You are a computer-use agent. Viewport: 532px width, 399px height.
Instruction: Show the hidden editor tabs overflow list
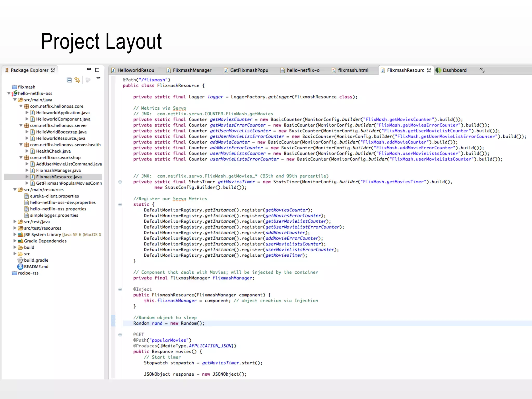(482, 70)
